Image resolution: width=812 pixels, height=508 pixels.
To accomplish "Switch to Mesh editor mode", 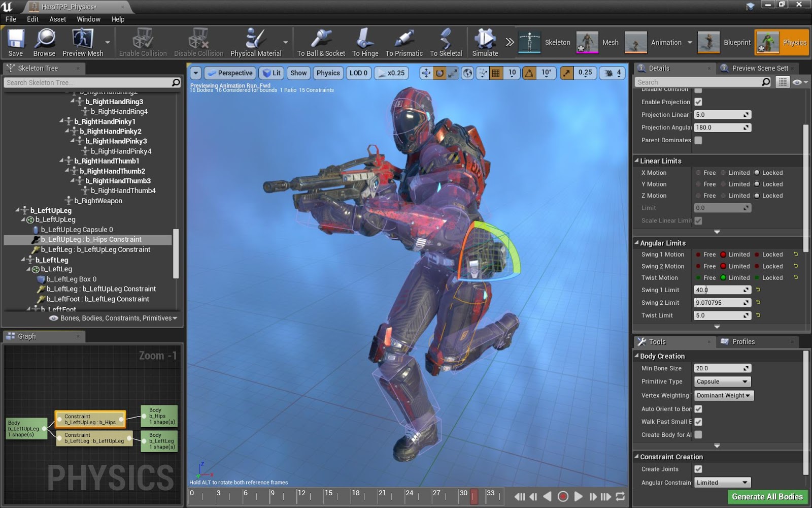I will (598, 42).
